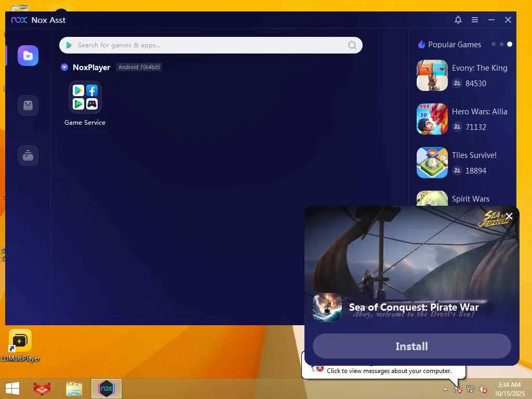Open the Evony: The King thumbnail
Viewport: 532px width, 399px height.
[432, 75]
